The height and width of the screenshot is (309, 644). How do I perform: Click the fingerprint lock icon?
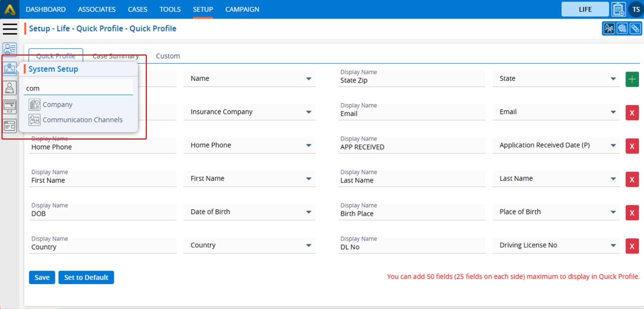pyautogui.click(x=622, y=28)
